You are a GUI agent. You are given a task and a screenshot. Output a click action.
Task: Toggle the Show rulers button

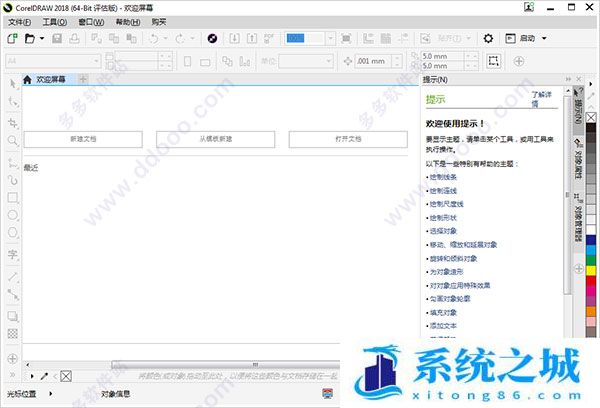368,38
